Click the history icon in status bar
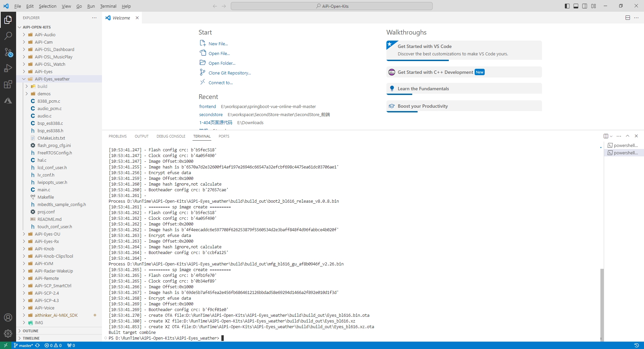Screen dimensions: 644x349 (x=637, y=345)
